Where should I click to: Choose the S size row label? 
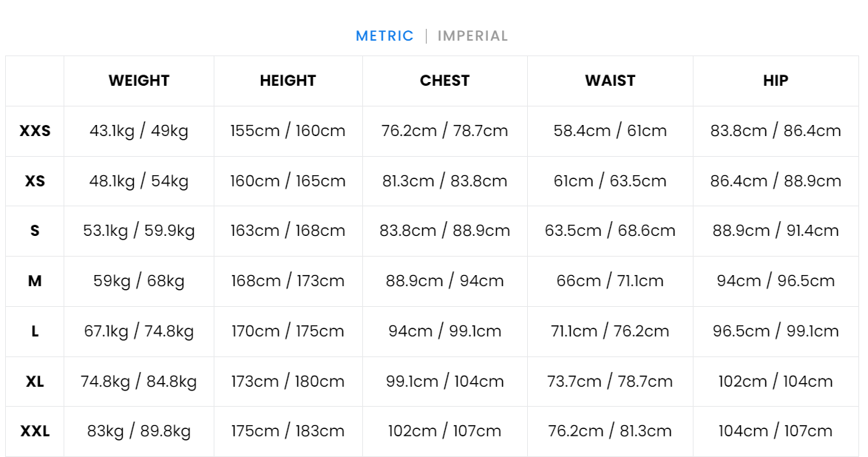click(x=35, y=231)
